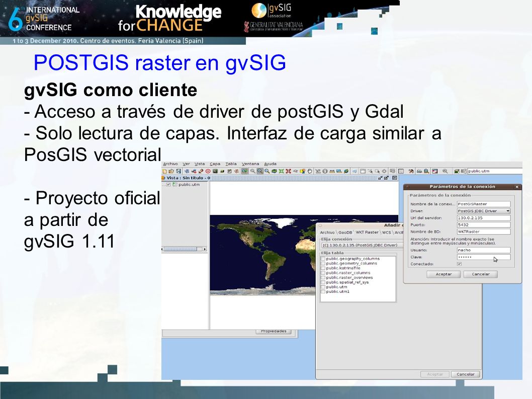Click the Puerto field showing 5432

click(x=484, y=225)
